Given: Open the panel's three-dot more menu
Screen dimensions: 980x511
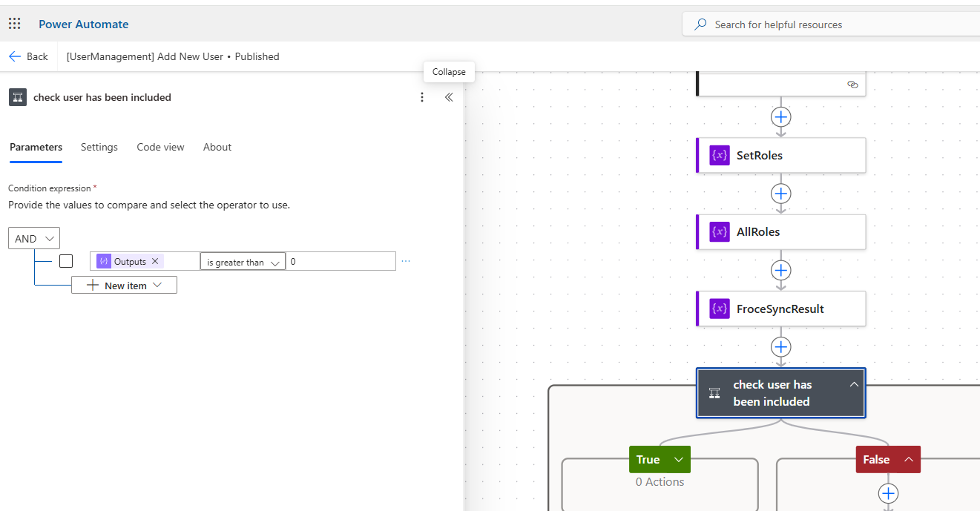Looking at the screenshot, I should point(422,97).
